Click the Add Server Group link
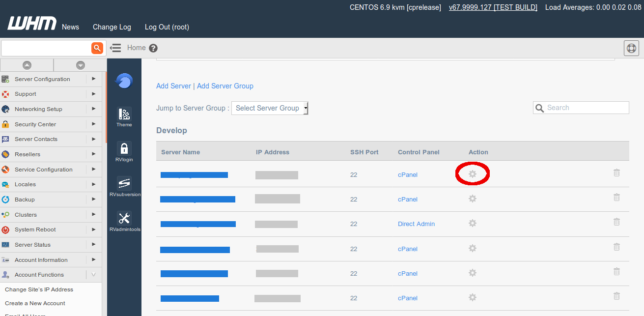Viewport: 644px width, 316px height. [225, 86]
